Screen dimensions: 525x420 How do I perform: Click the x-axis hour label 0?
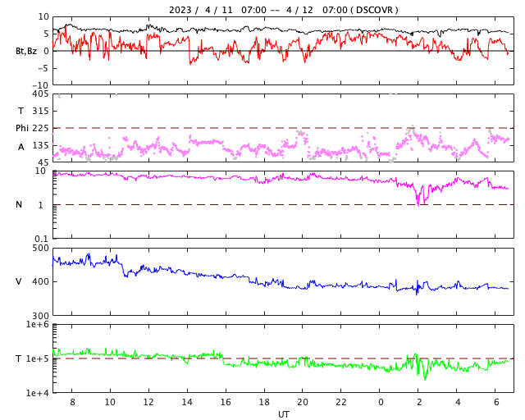tap(381, 402)
